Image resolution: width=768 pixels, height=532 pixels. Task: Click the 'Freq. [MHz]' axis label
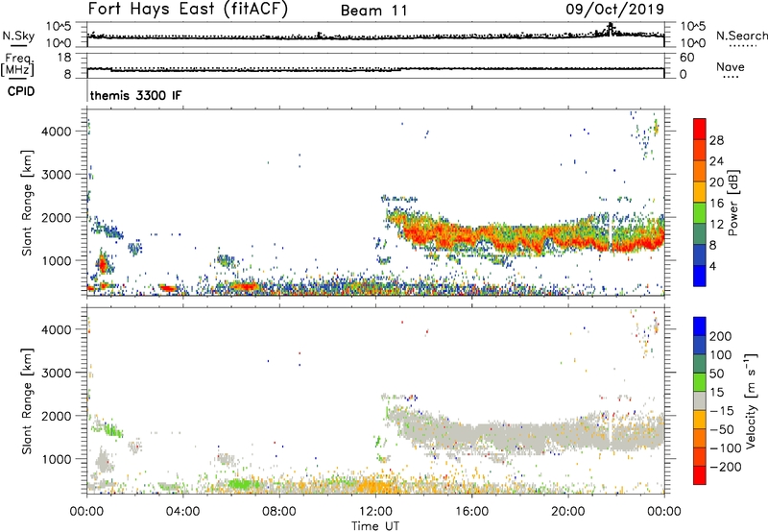point(18,65)
